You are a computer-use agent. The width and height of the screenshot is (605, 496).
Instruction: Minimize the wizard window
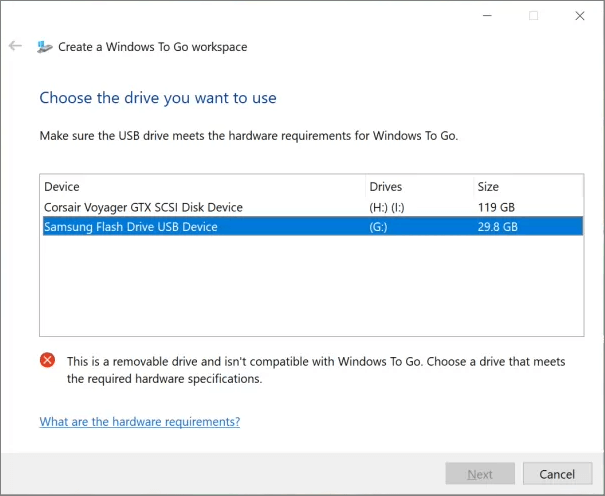487,16
